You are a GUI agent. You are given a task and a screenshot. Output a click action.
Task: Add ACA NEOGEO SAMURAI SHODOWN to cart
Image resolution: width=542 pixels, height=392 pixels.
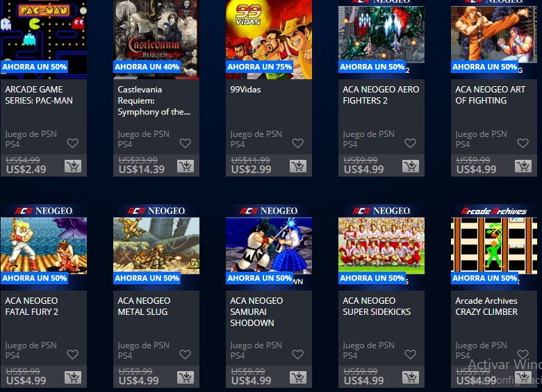pos(298,377)
